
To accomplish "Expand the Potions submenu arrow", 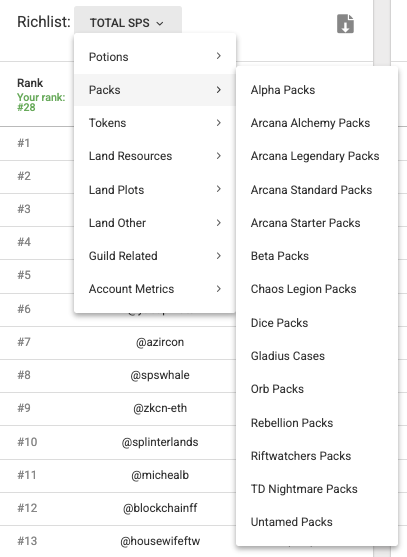I will pos(218,56).
